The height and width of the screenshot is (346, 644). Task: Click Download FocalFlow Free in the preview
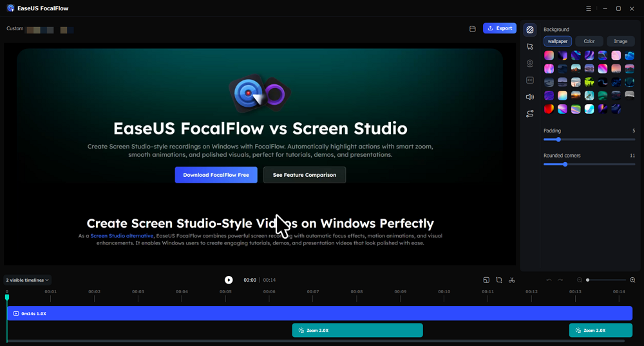(x=216, y=175)
